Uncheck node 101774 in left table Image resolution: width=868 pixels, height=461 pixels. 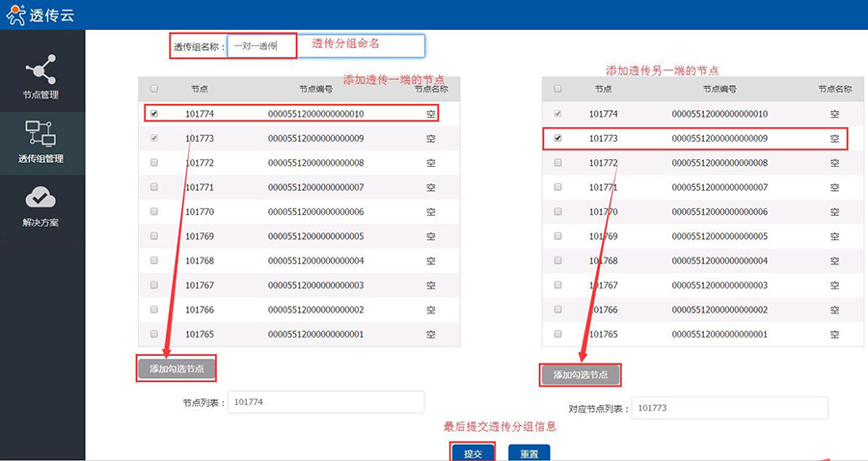(x=154, y=114)
